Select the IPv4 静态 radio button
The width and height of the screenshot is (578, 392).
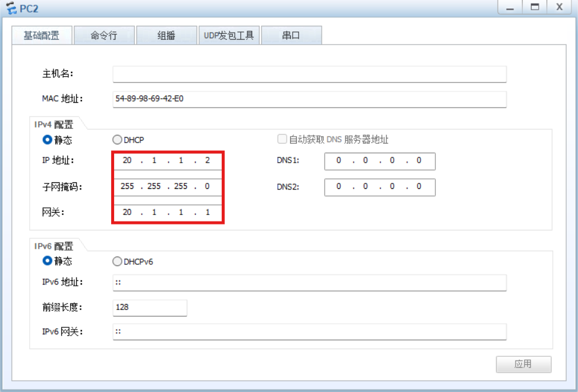click(x=47, y=140)
